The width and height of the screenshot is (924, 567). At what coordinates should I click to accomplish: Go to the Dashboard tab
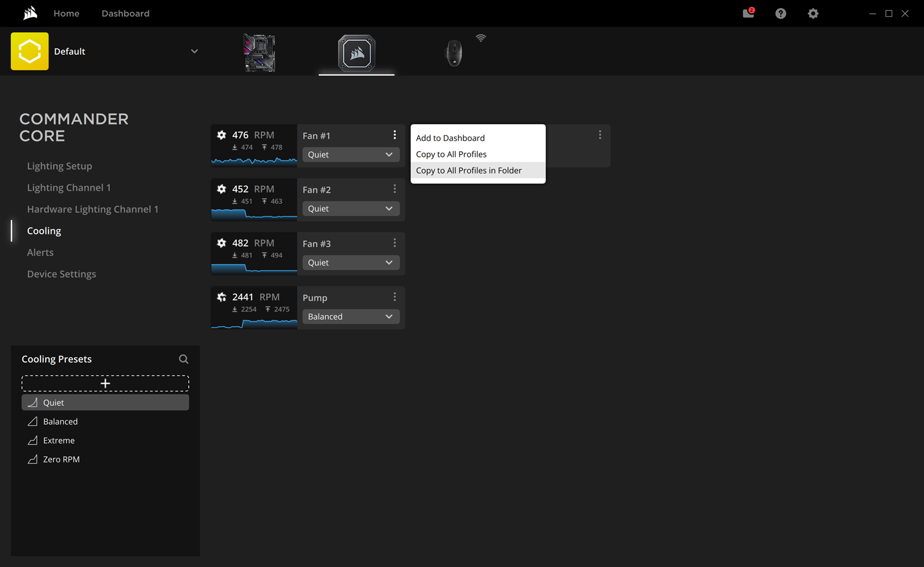click(x=125, y=13)
